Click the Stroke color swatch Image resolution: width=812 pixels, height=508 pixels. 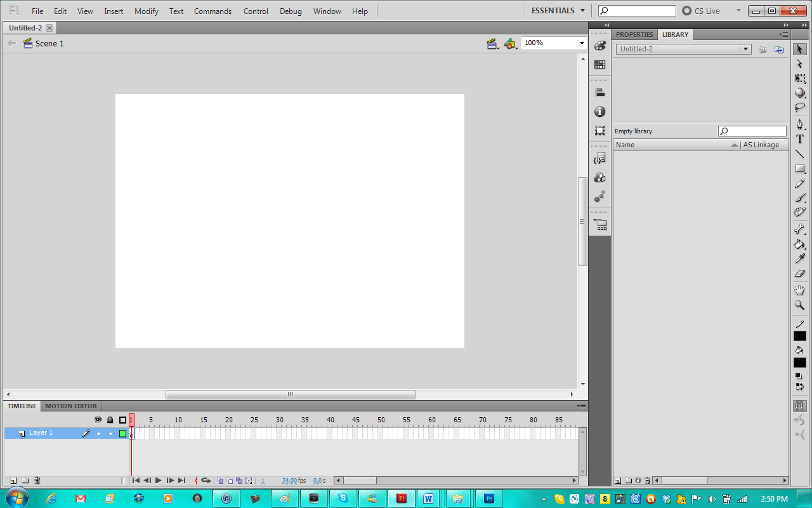tap(799, 336)
